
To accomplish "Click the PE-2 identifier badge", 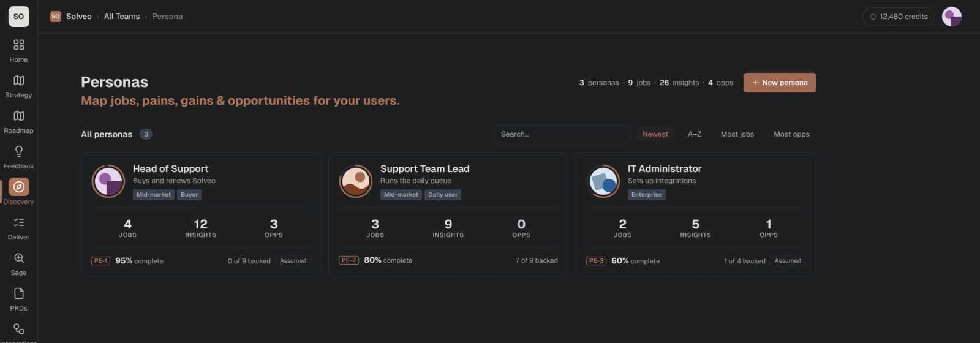I will (x=349, y=260).
